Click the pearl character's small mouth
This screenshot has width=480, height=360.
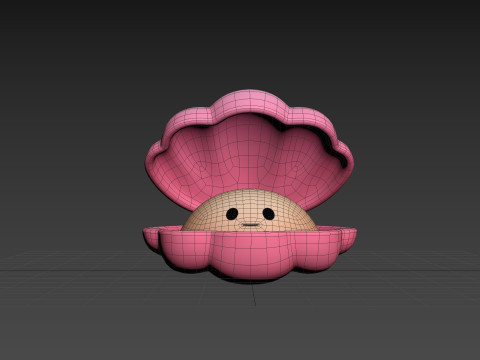click(x=250, y=225)
